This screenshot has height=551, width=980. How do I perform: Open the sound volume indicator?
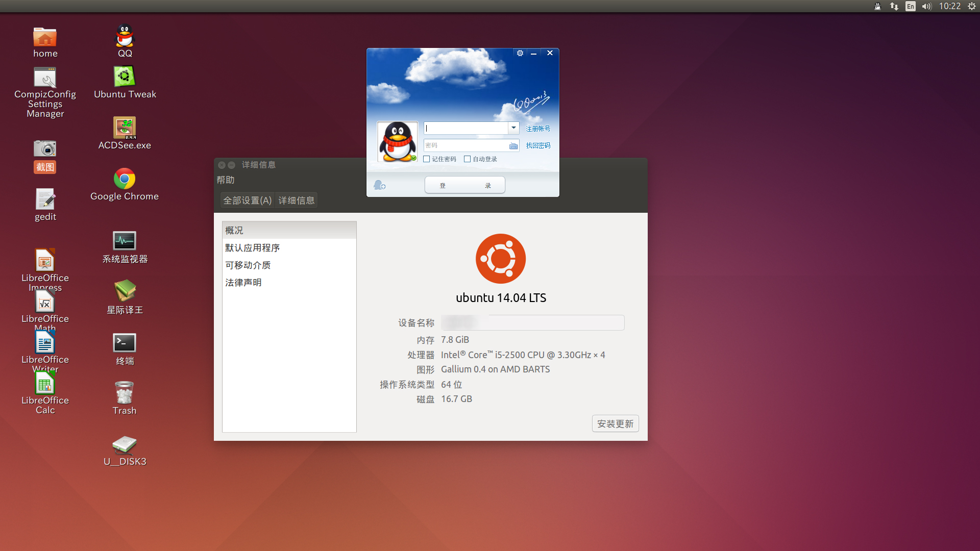tap(927, 6)
